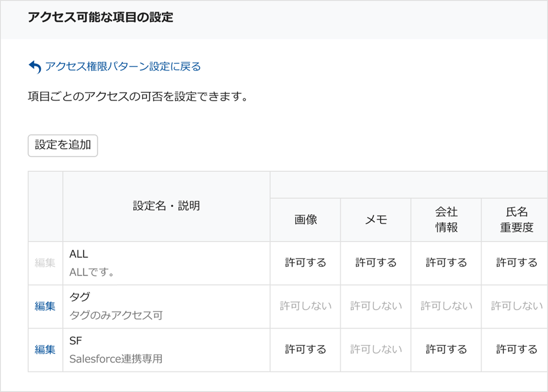Click 編集 for the タグ setting
The image size is (548, 392).
click(x=45, y=306)
